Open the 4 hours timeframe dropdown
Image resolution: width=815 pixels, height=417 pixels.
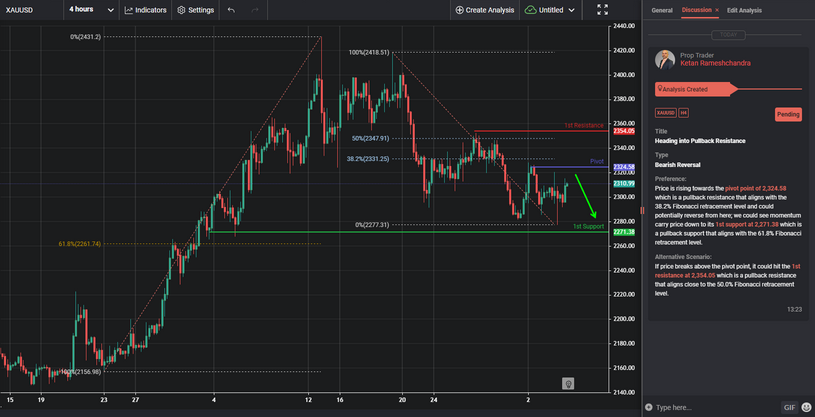(91, 10)
